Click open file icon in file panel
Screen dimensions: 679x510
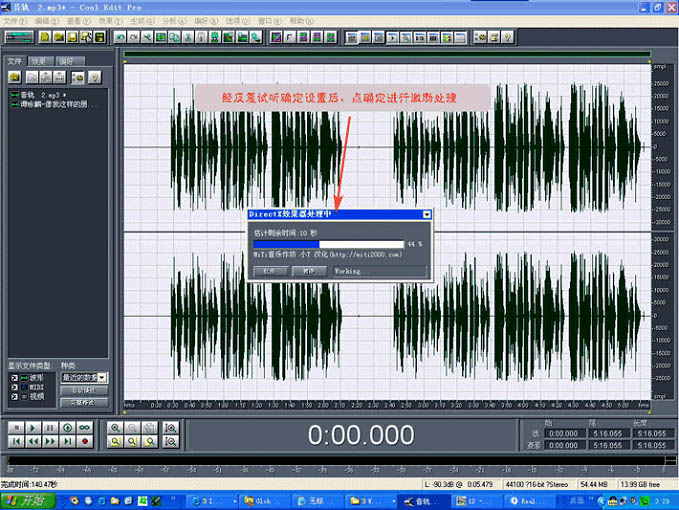(16, 77)
